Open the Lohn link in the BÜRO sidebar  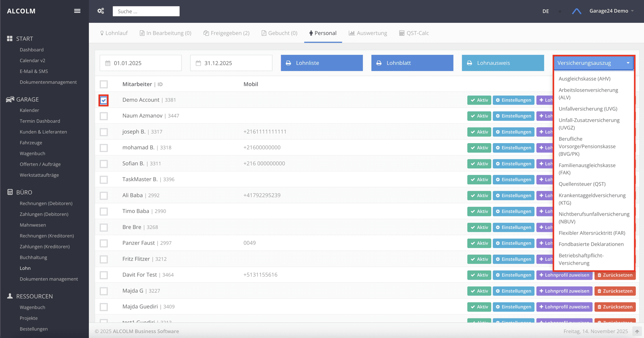(25, 268)
